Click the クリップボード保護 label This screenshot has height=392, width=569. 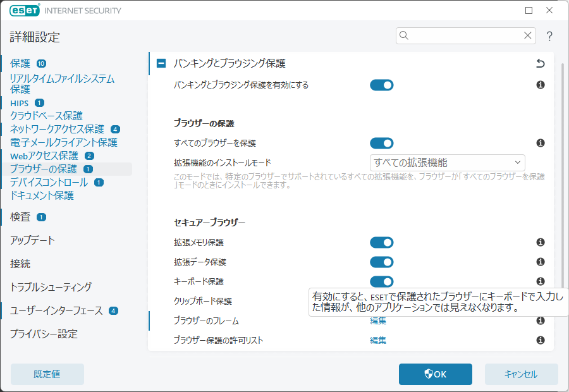pyautogui.click(x=203, y=301)
